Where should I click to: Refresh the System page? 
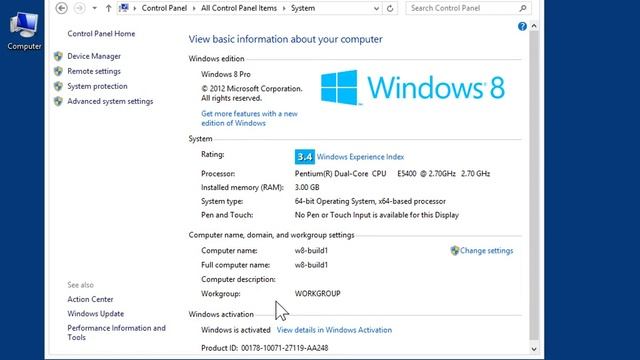point(390,8)
